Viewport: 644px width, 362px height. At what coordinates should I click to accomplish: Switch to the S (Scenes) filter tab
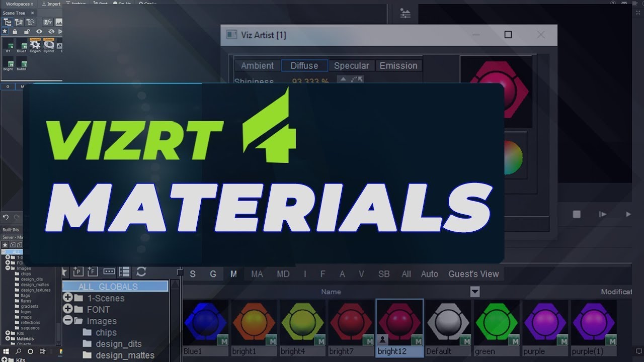(x=193, y=274)
